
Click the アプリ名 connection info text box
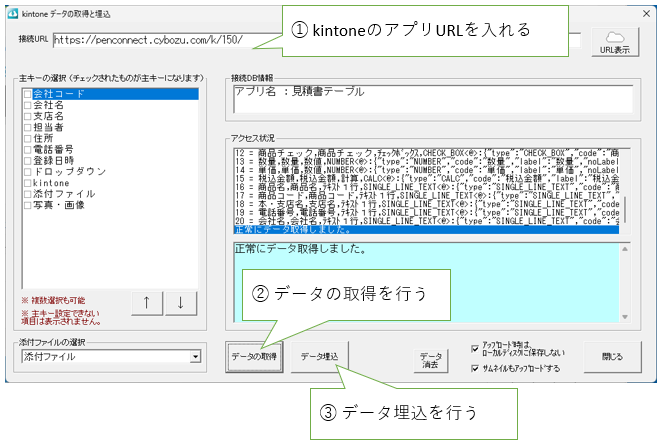pyautogui.click(x=433, y=99)
